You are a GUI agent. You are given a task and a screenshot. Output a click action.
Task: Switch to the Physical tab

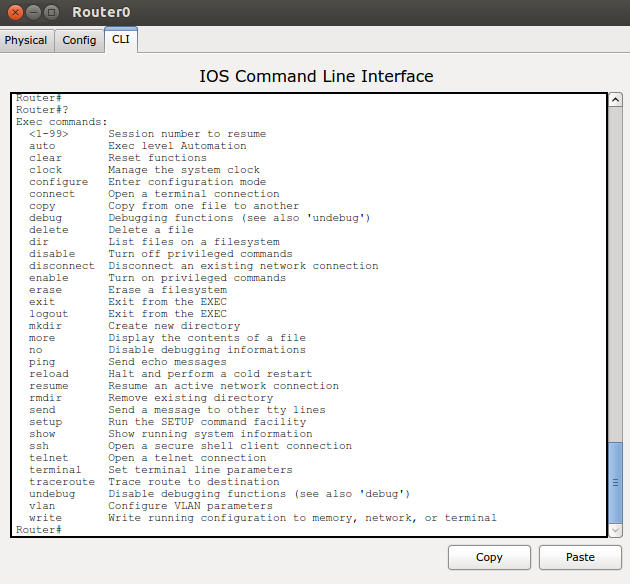point(26,40)
